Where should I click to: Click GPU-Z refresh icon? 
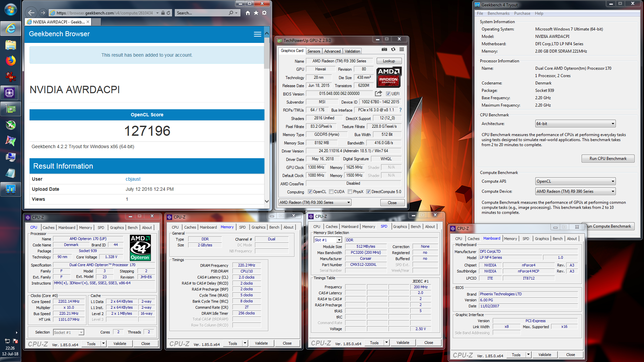[393, 50]
